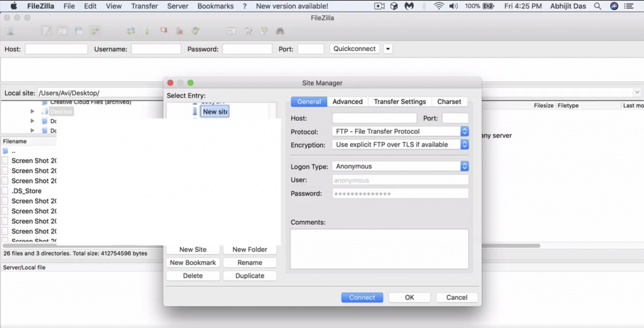Screen dimensions: 644x328
Task: Click the battery status icon
Action: [x=488, y=6]
